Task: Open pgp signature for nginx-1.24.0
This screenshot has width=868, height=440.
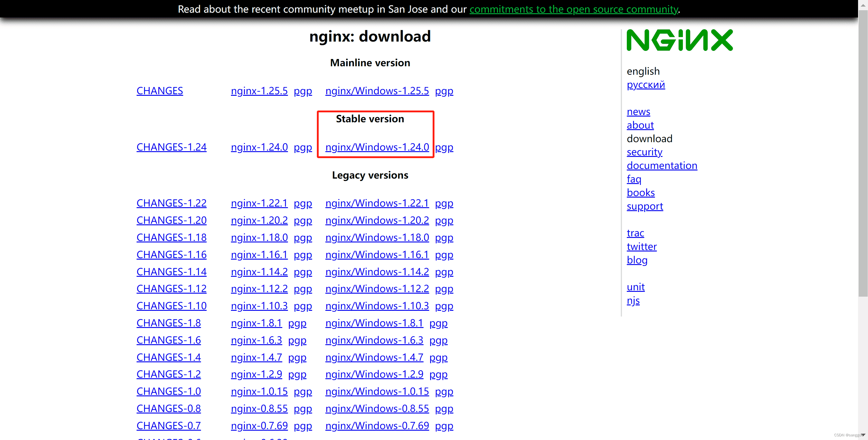Action: (303, 148)
